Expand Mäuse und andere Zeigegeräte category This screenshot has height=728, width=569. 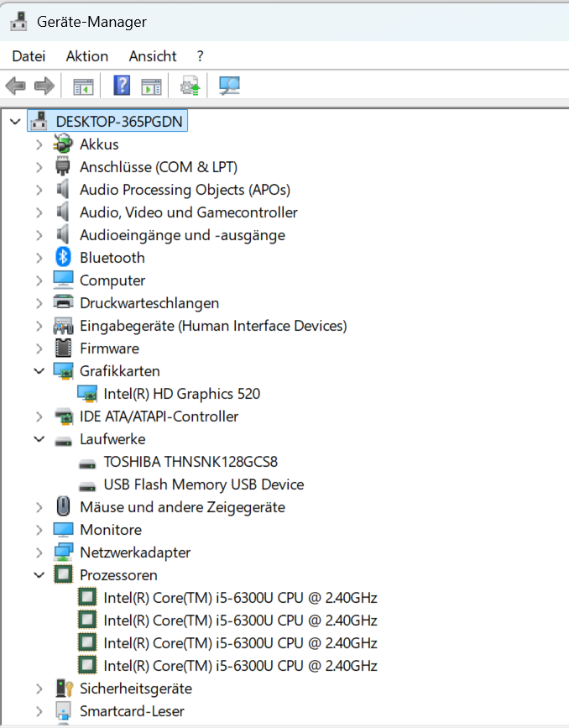click(x=39, y=507)
